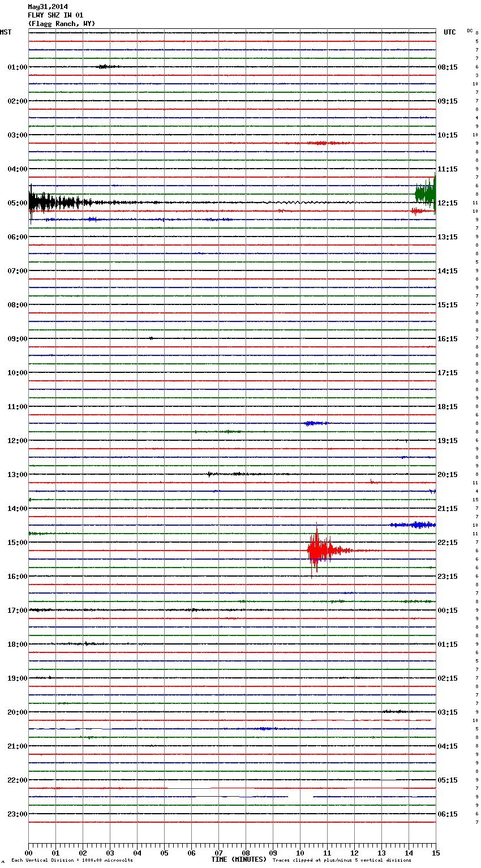Click the 11:15 UTC time label

(x=448, y=169)
